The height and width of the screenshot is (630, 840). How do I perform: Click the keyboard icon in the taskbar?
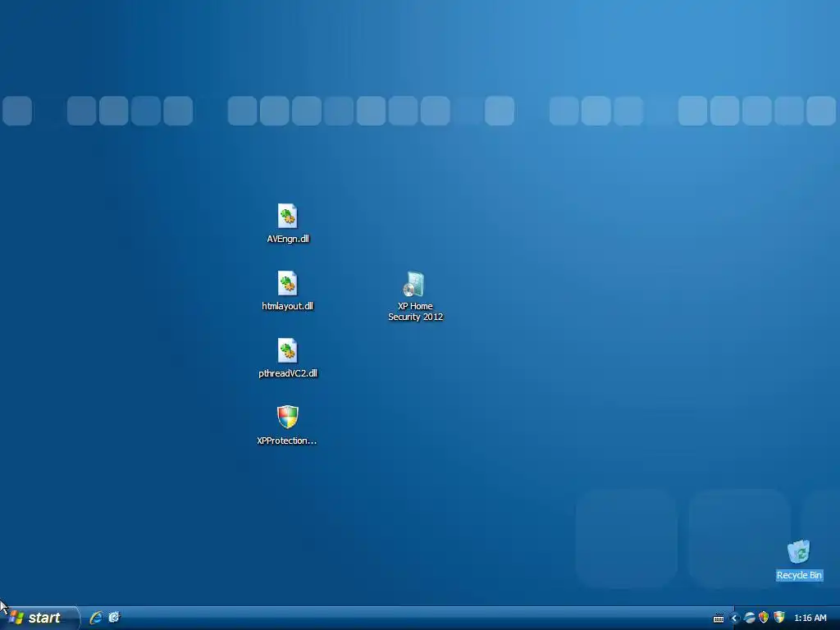point(719,619)
